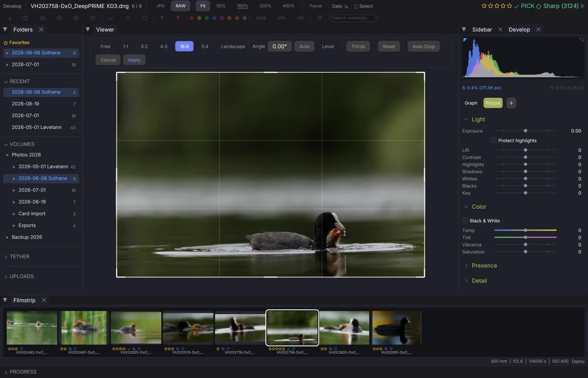
Task: Click the fifth rating star filter
Action: tap(93, 18)
